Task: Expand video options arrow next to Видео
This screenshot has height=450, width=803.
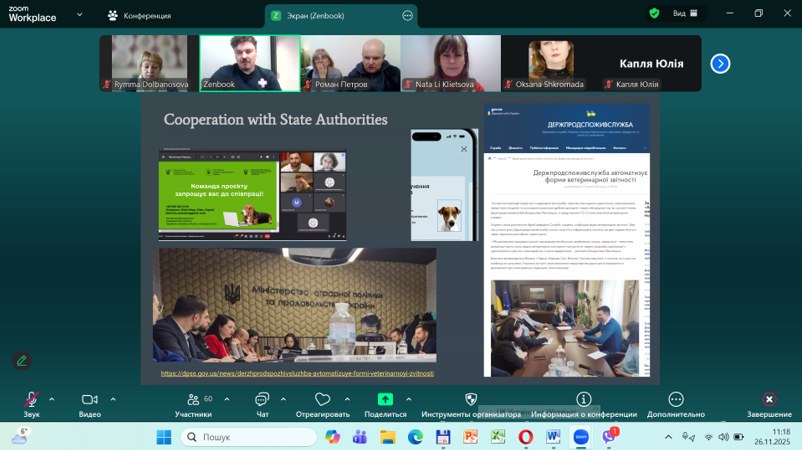Action: pyautogui.click(x=112, y=398)
